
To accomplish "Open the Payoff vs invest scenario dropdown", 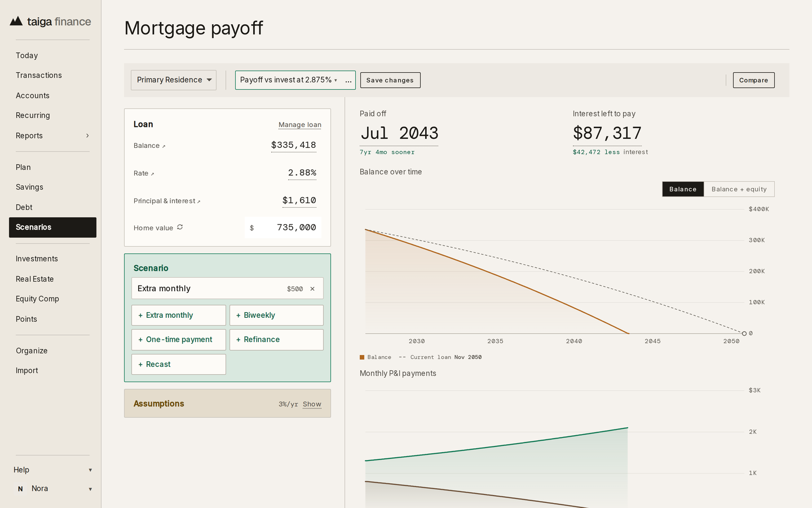I will (289, 80).
